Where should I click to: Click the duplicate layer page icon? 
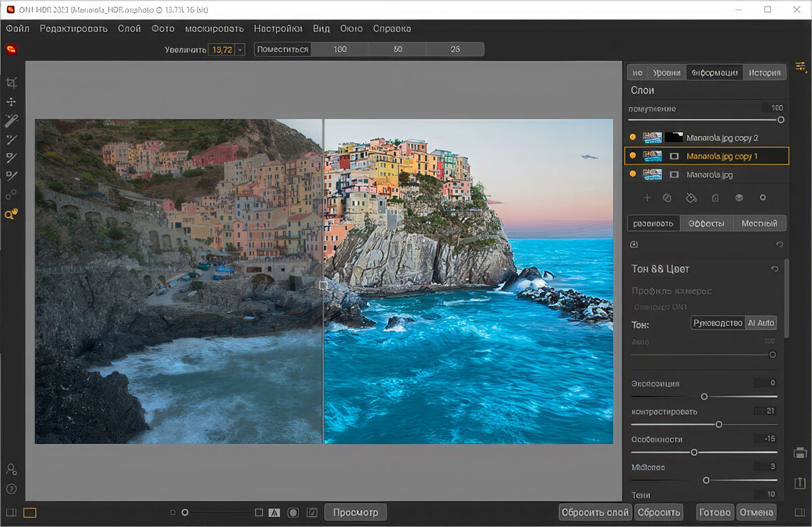[715, 198]
